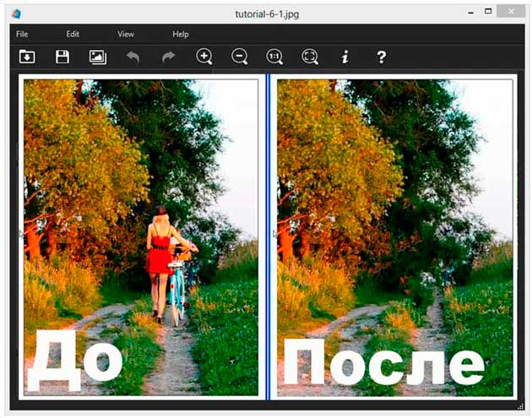This screenshot has height=418, width=532.
Task: Click the question mark help icon
Action: 381,57
